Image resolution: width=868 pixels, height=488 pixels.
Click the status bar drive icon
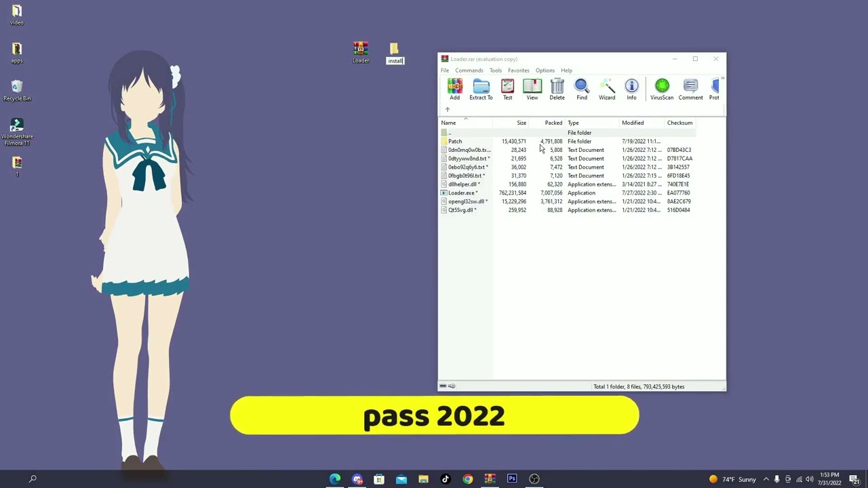tap(443, 386)
